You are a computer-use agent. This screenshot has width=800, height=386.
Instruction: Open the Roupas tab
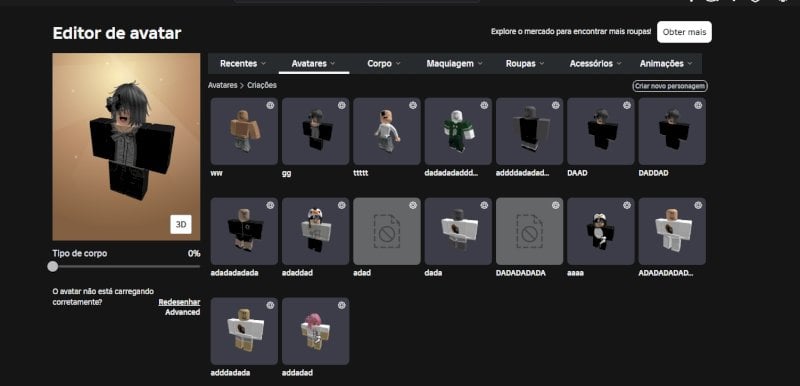pos(525,64)
